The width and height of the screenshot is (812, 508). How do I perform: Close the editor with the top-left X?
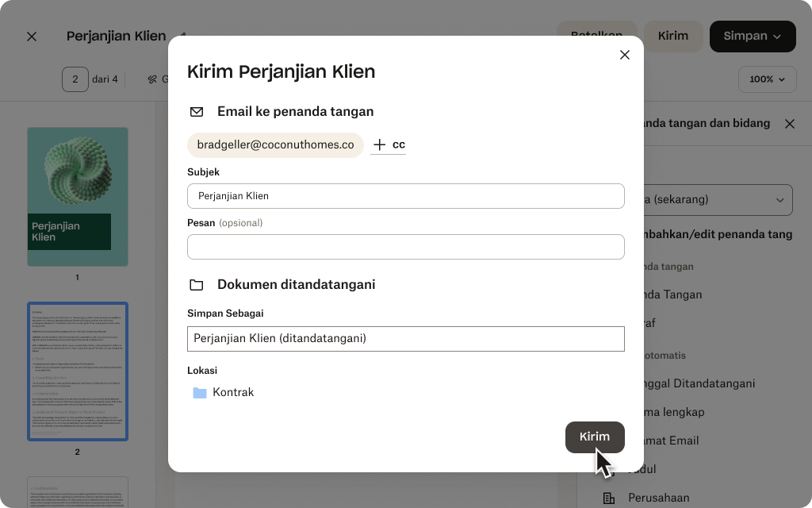click(x=32, y=37)
